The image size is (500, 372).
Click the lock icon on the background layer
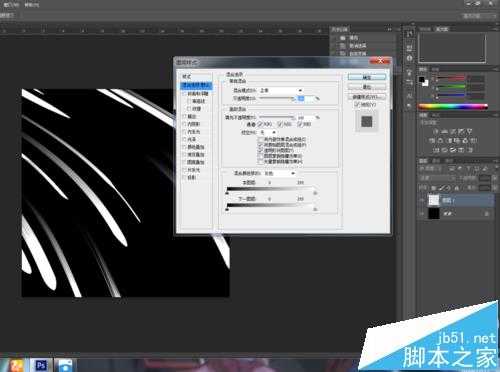pyautogui.click(x=487, y=214)
